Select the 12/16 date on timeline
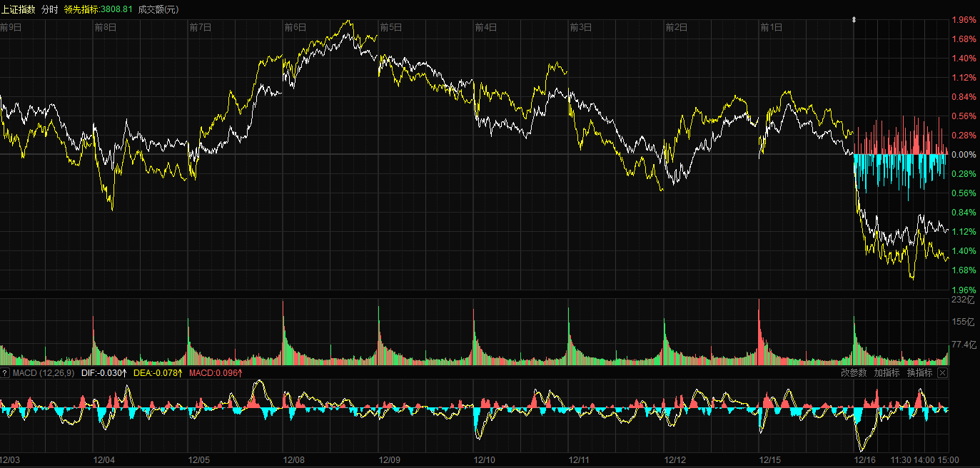This screenshot has height=468, width=980. (867, 460)
